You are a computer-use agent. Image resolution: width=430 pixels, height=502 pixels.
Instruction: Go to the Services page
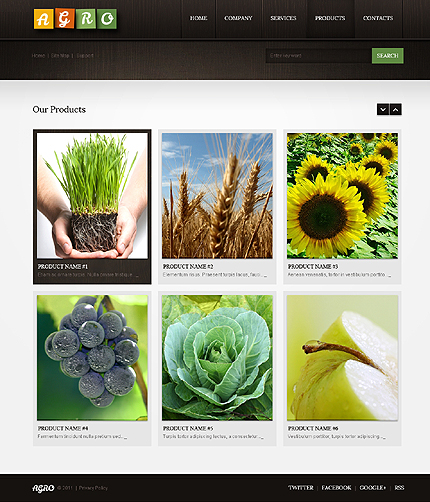283,18
